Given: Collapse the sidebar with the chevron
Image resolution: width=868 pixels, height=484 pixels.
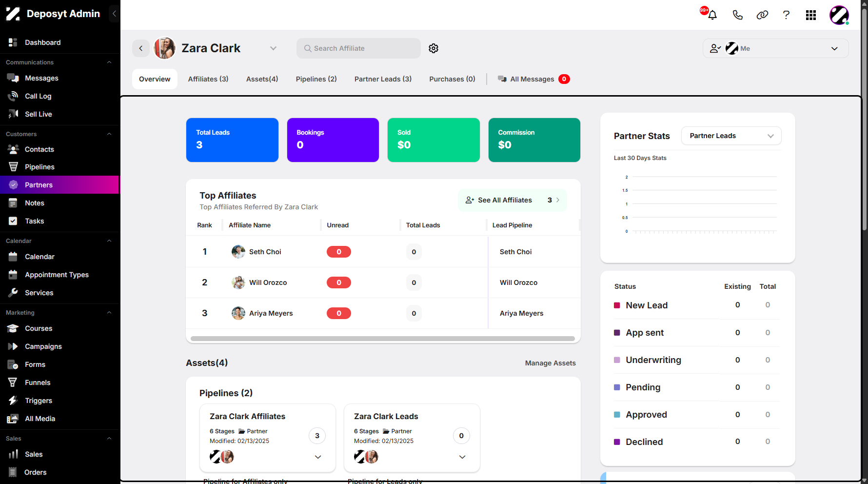Looking at the screenshot, I should (114, 14).
